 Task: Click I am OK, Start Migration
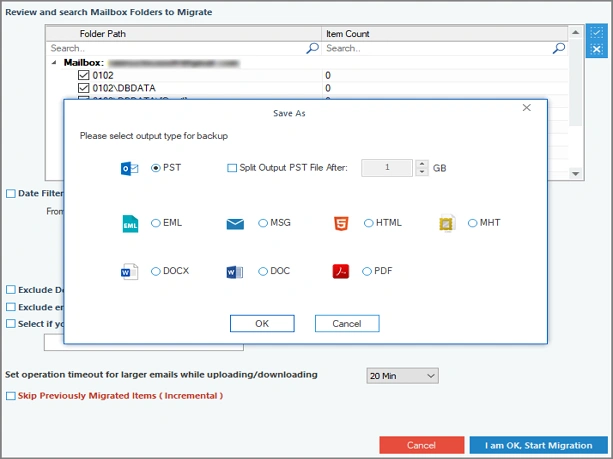point(538,445)
